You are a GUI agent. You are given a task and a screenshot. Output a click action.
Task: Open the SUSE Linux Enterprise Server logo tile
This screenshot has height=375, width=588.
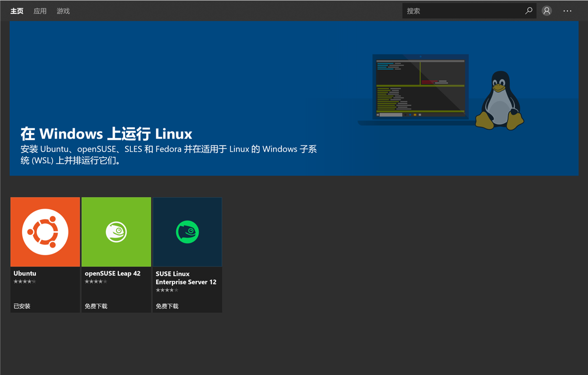[187, 232]
